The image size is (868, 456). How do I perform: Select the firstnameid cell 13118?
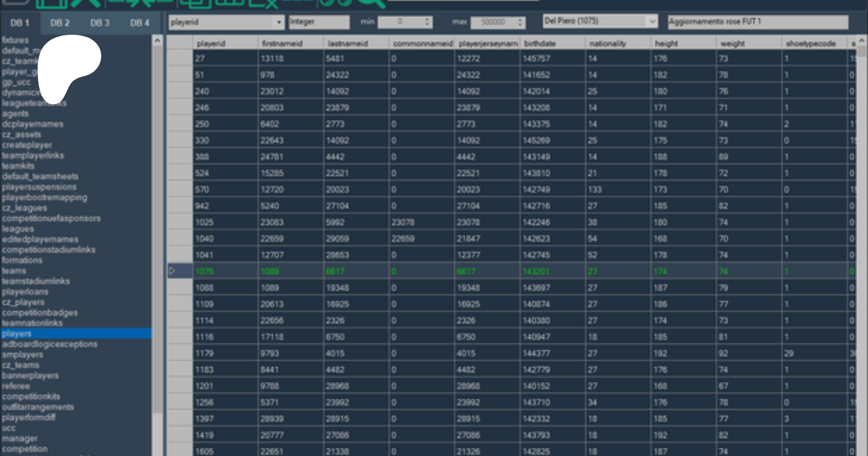[x=291, y=58]
